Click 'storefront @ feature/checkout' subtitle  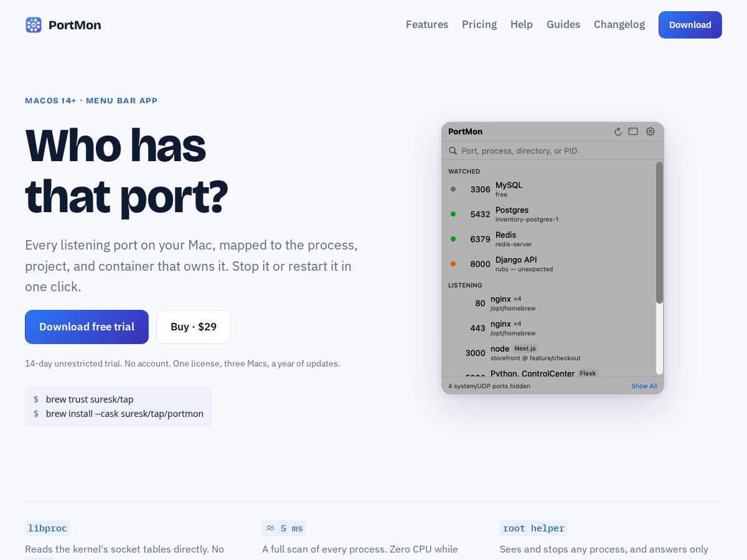(535, 358)
